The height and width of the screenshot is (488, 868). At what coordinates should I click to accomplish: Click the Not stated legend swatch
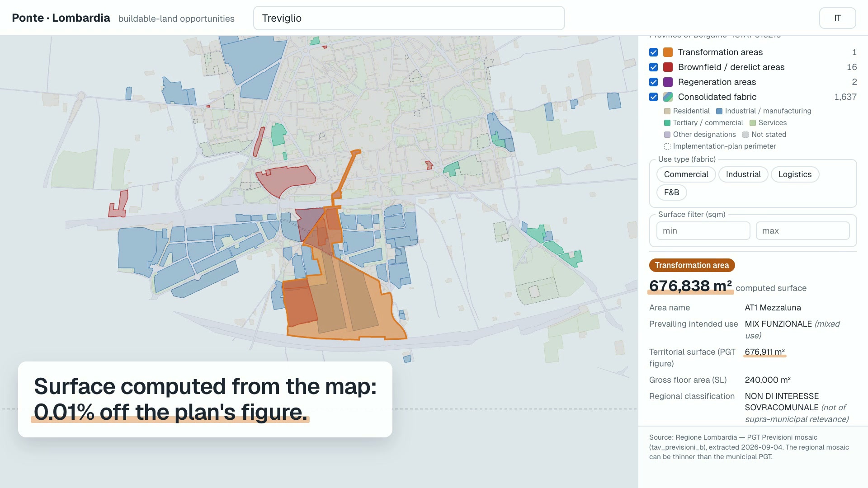pos(745,135)
